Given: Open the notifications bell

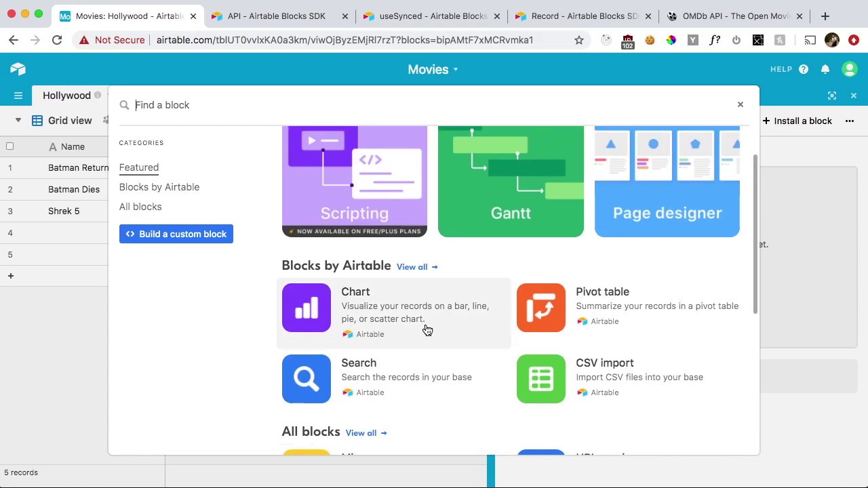Looking at the screenshot, I should (825, 69).
